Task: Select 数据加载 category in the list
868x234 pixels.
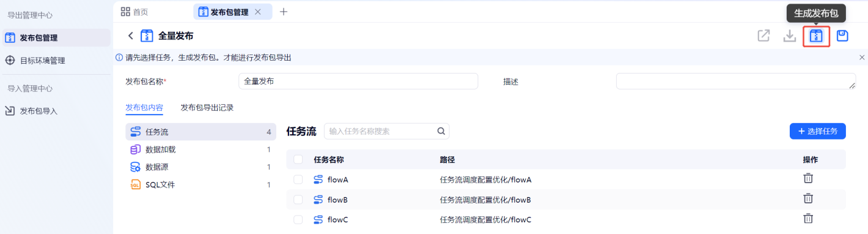Action: [x=200, y=149]
